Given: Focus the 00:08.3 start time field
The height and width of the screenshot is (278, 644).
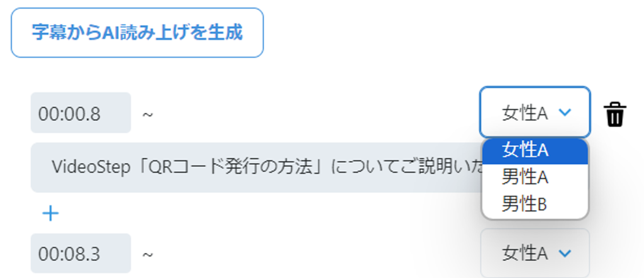Looking at the screenshot, I should click(x=81, y=253).
